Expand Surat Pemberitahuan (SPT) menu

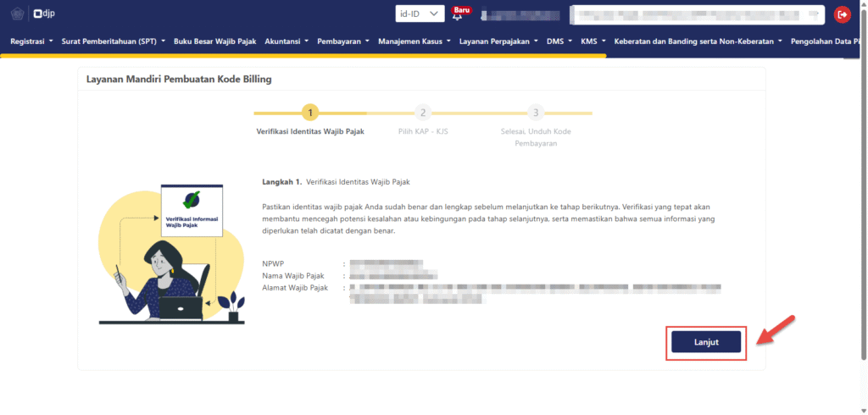click(x=113, y=41)
